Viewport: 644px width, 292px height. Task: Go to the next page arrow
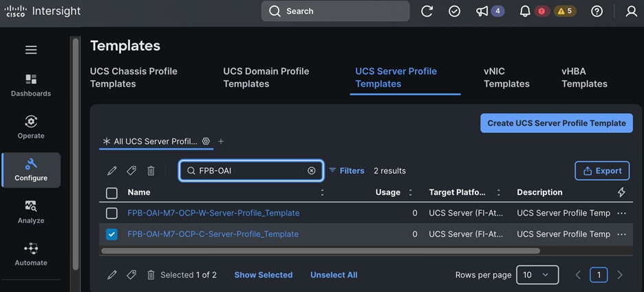point(620,275)
